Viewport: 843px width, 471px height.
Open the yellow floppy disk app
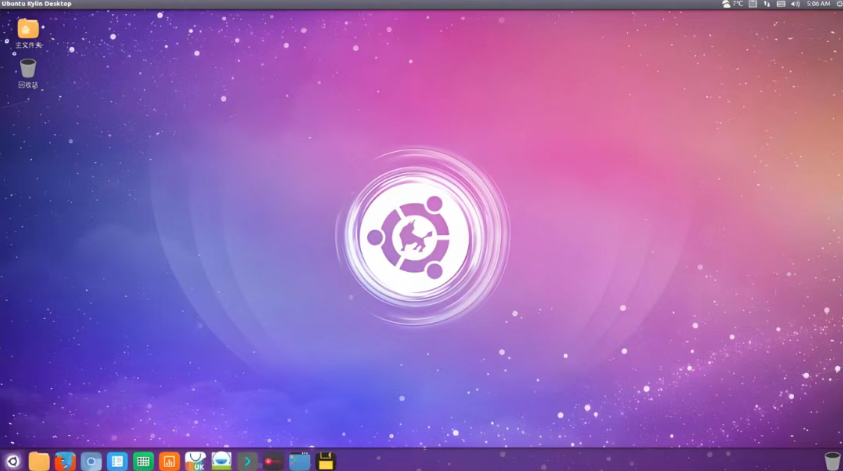pos(325,461)
